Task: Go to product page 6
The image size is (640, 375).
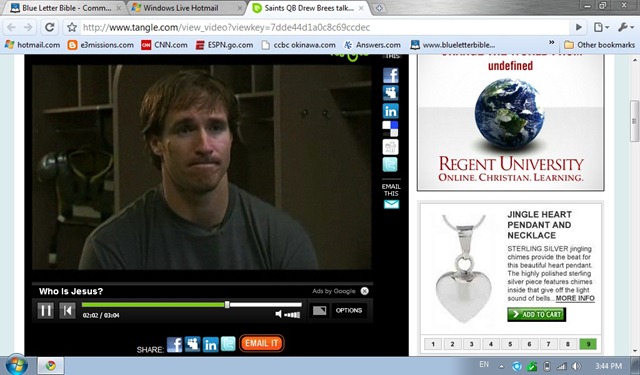Action: coord(529,344)
